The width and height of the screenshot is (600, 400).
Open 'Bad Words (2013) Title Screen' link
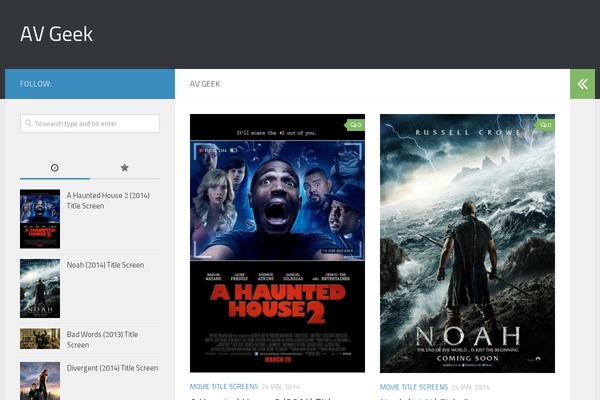point(102,340)
